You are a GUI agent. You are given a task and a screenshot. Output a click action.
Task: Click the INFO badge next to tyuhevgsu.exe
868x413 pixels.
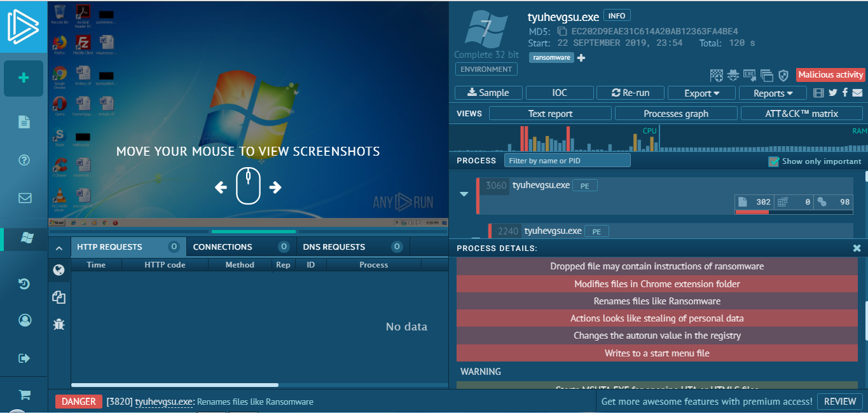617,16
